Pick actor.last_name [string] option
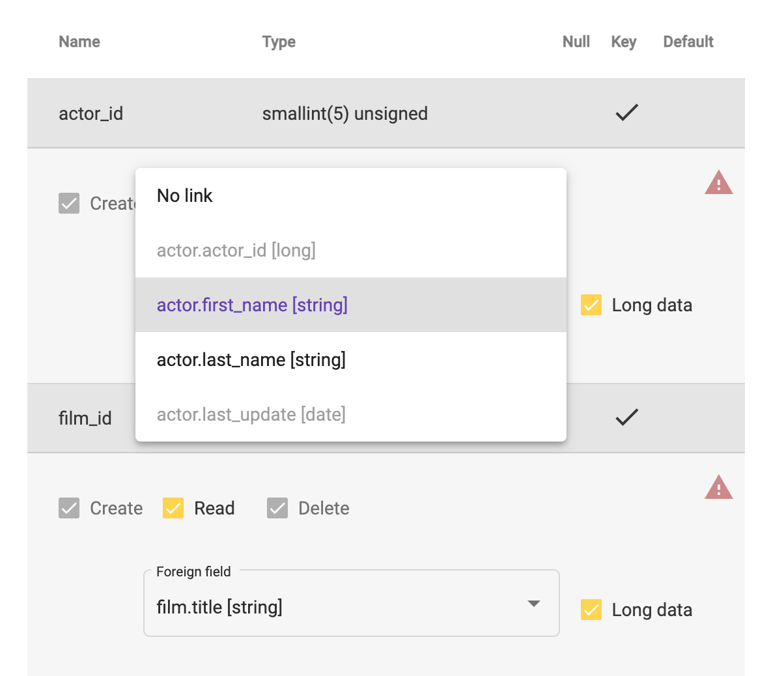Screen dimensions: 784x676 point(251,359)
